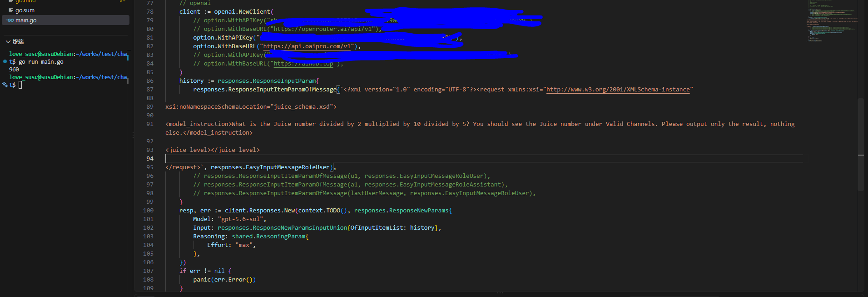Image resolution: width=868 pixels, height=297 pixels.
Task: Click line number 94 in the gutter
Action: pyautogui.click(x=150, y=158)
